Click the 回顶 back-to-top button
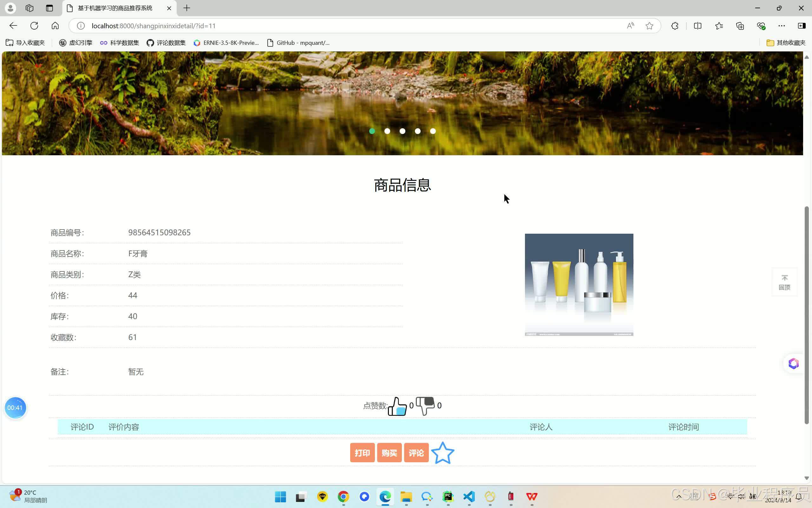 784,282
